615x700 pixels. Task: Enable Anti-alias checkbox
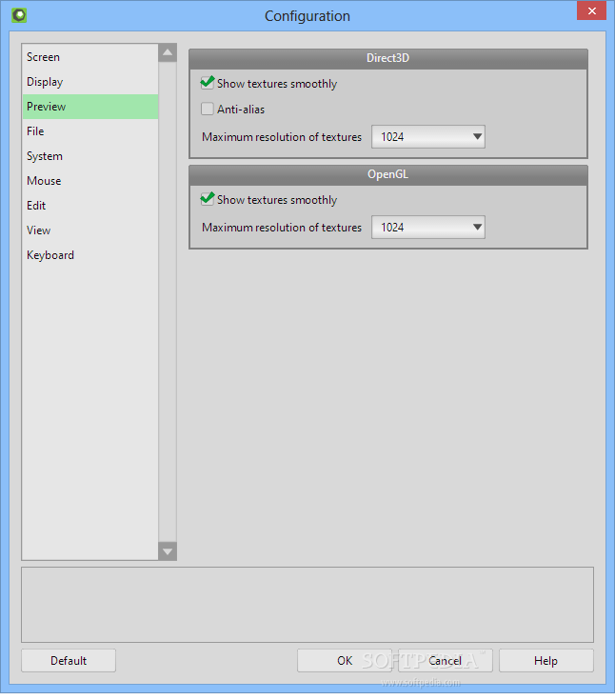click(x=208, y=109)
